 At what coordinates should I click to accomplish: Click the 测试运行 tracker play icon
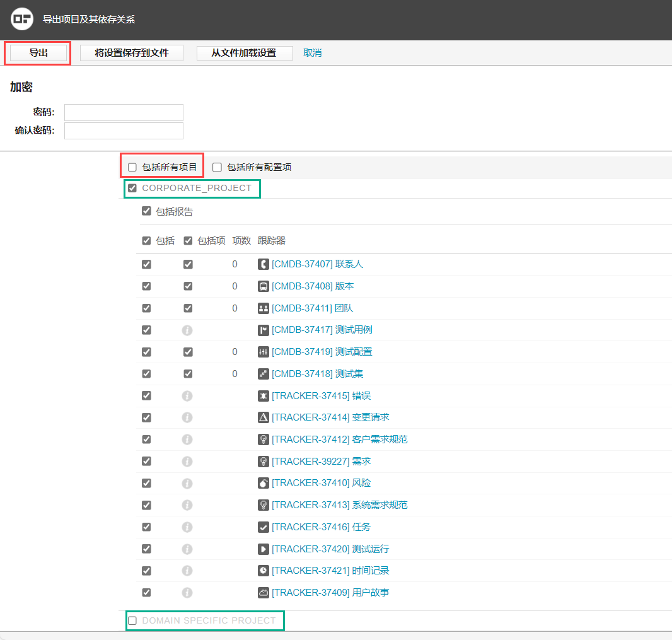click(x=263, y=549)
